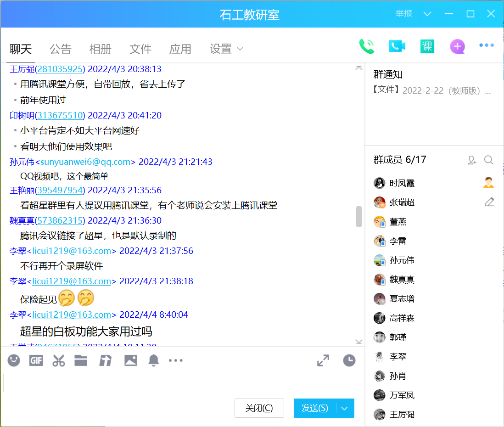Open the class (课) icon
This screenshot has width=504, height=427.
click(427, 46)
